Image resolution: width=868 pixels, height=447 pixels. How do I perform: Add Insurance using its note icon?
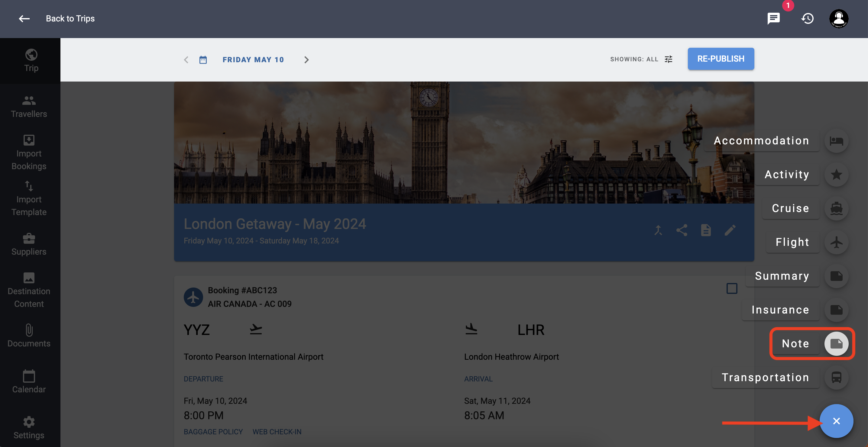(x=836, y=310)
